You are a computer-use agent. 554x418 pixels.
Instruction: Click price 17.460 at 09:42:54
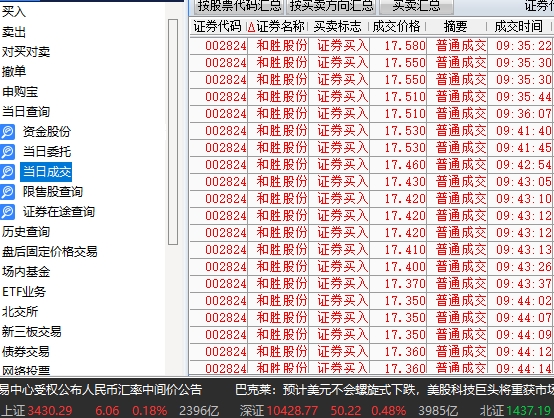tap(405, 165)
